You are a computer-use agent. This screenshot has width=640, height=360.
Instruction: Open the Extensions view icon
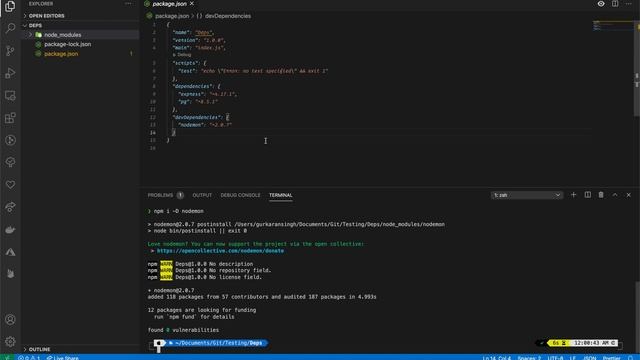[10, 118]
